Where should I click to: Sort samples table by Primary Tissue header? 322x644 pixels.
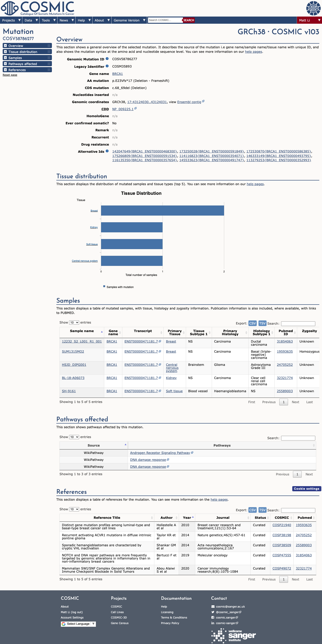(x=174, y=333)
